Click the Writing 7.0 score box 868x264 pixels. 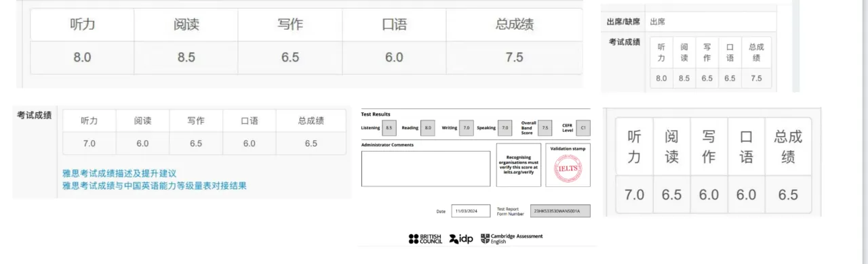point(467,127)
